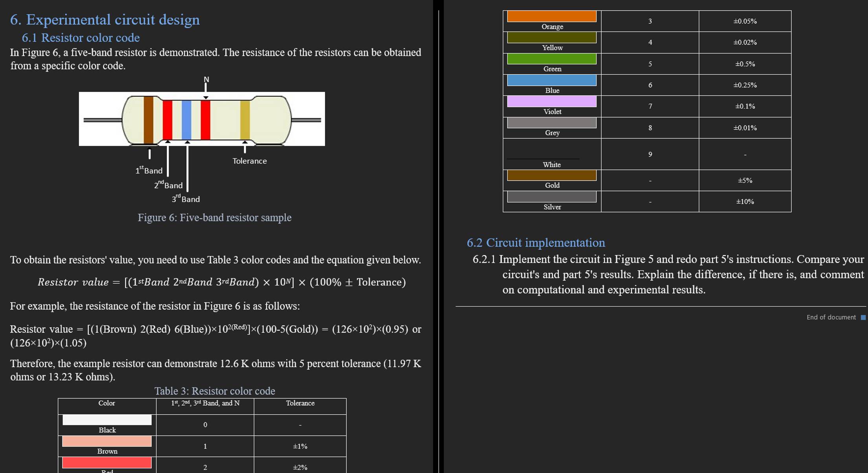Click the Gold color swatch
The width and height of the screenshot is (868, 473).
552,175
